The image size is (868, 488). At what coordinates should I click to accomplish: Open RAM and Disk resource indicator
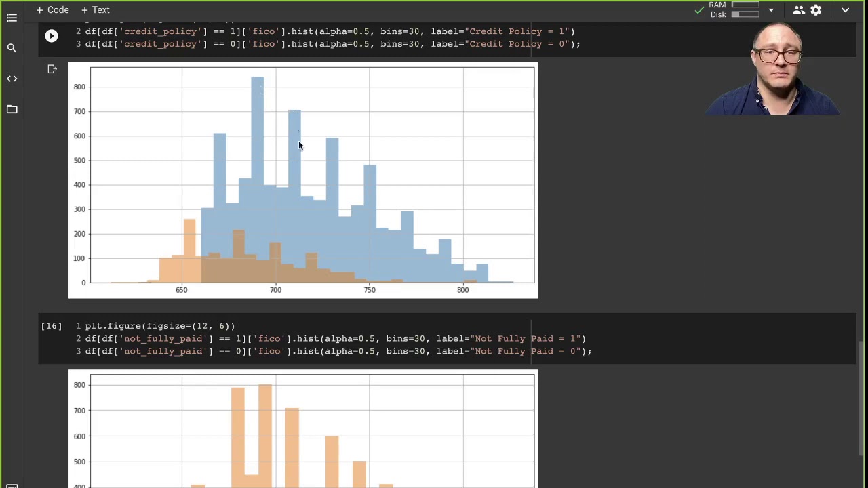(x=734, y=9)
